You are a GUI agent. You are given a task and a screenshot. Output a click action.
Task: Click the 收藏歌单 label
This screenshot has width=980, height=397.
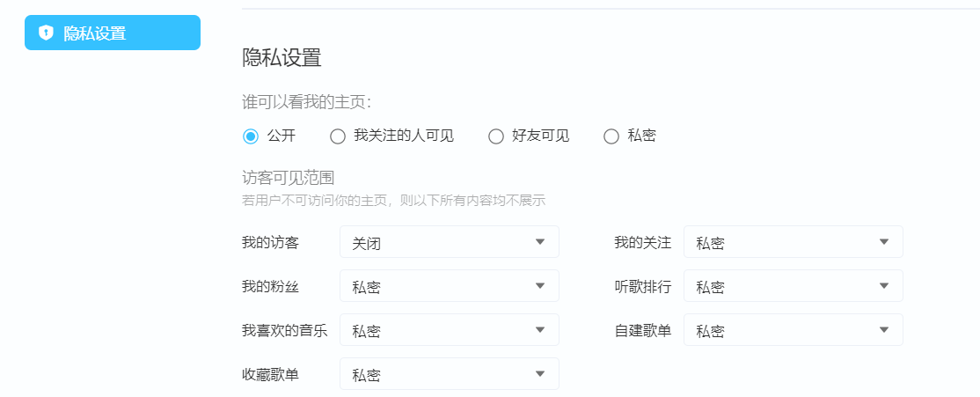[x=270, y=374]
